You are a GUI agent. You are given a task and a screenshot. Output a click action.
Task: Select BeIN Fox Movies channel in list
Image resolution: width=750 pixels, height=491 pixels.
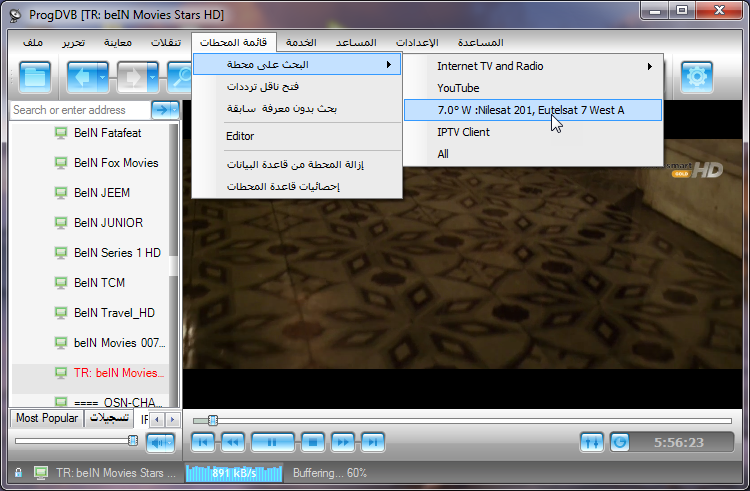(x=115, y=163)
